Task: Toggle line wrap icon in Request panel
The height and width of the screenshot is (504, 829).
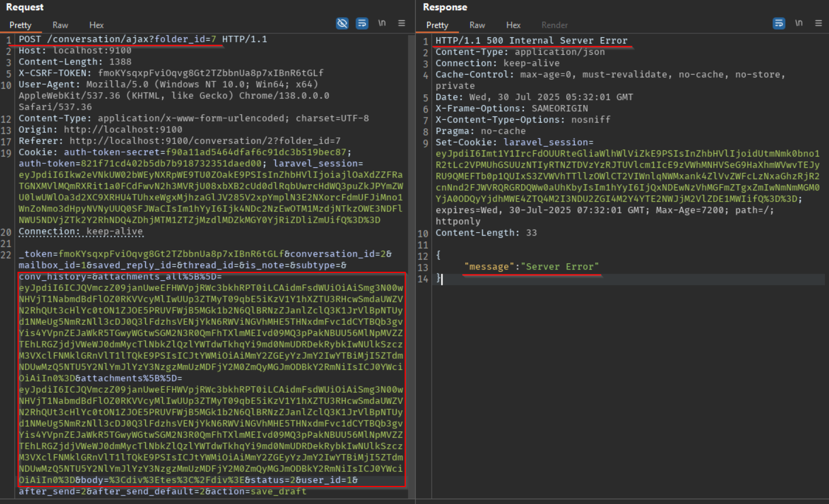Action: 362,23
